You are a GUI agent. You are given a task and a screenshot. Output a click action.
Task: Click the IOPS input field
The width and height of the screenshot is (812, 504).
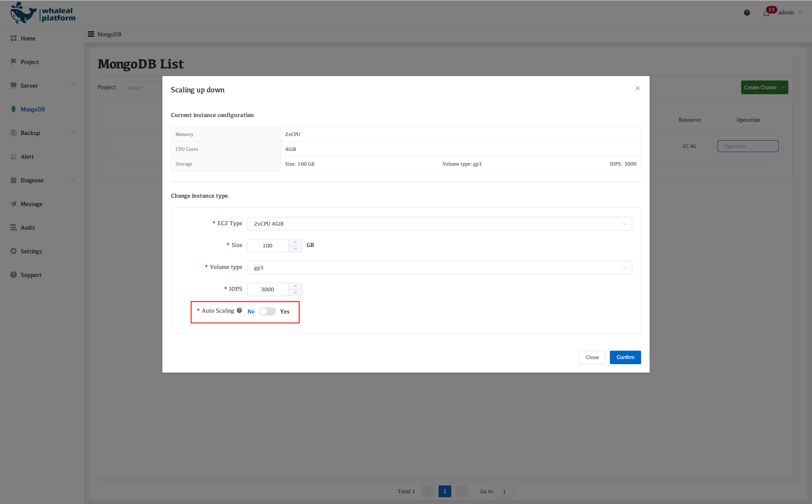(267, 289)
